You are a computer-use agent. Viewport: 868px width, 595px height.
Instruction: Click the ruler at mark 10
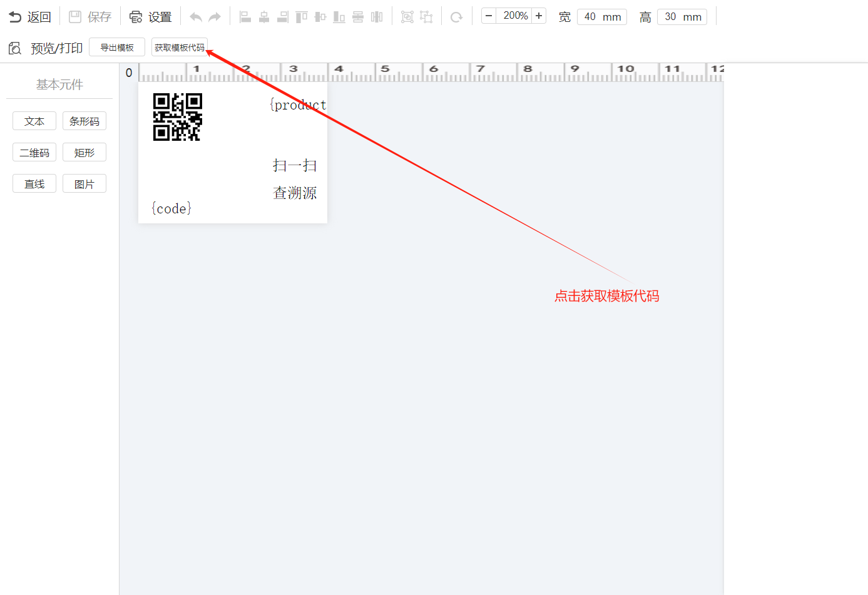pyautogui.click(x=626, y=69)
